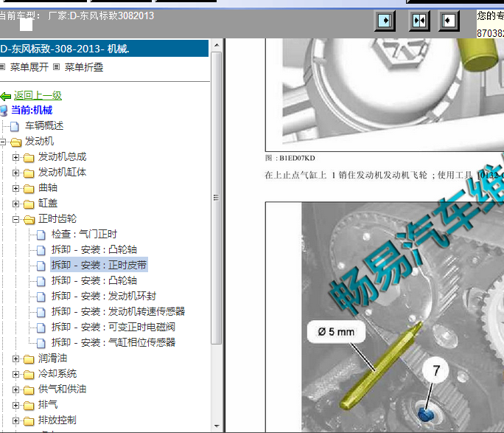Click the tree panel scroll-up arrow
Screen dimensions: 504x433
217,45
